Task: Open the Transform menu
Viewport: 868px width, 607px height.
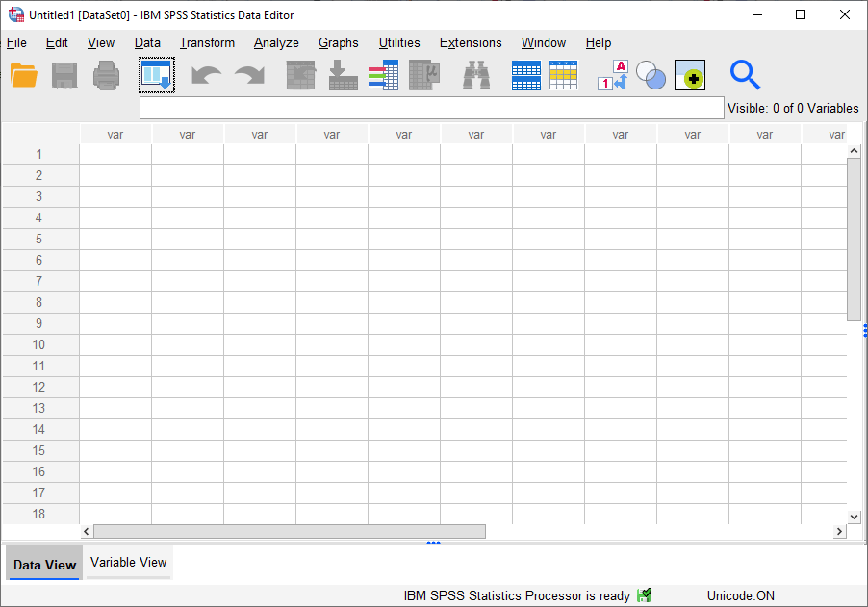Action: click(x=207, y=42)
